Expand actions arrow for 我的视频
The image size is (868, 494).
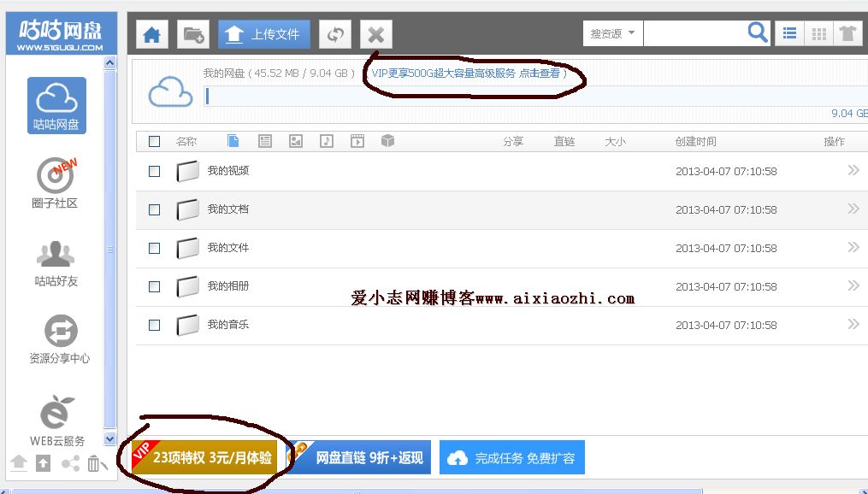coord(853,170)
